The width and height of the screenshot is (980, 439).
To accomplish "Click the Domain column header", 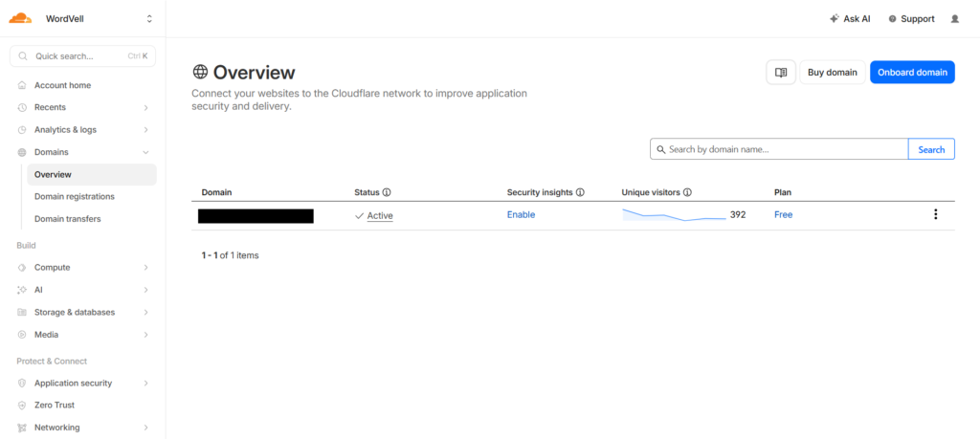I will [216, 192].
